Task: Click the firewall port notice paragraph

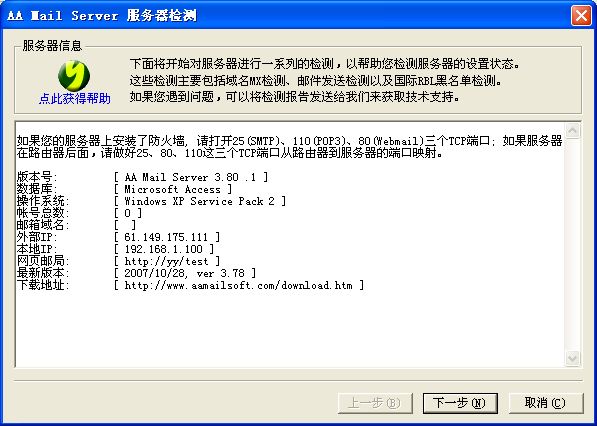Action: click(289, 147)
